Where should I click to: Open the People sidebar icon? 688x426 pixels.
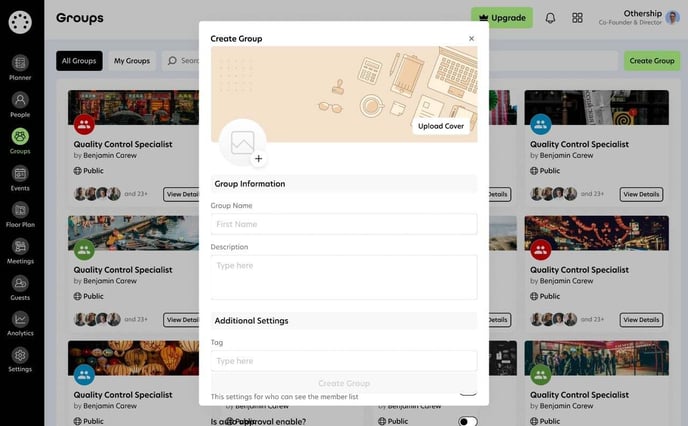(20, 100)
